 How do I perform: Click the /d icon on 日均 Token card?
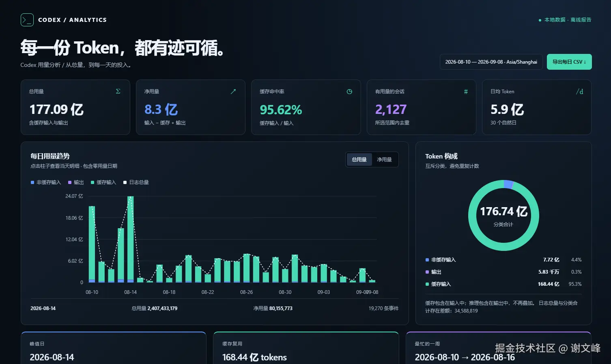(580, 92)
